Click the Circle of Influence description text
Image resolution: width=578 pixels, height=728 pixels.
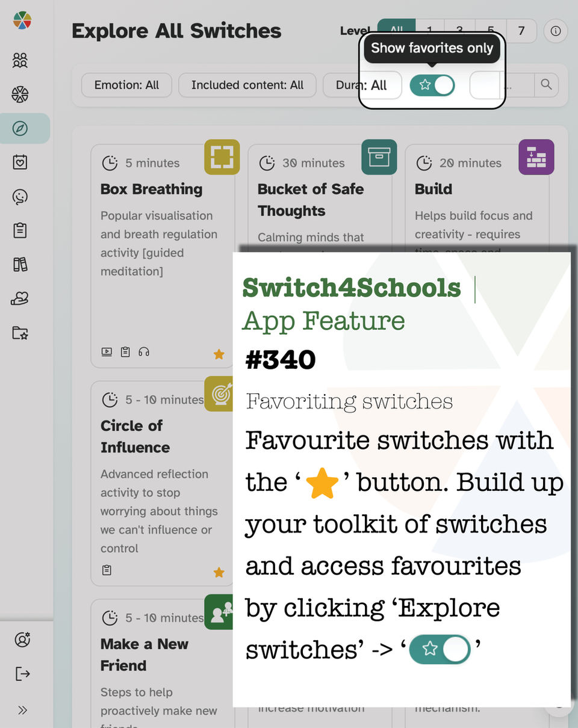click(159, 511)
